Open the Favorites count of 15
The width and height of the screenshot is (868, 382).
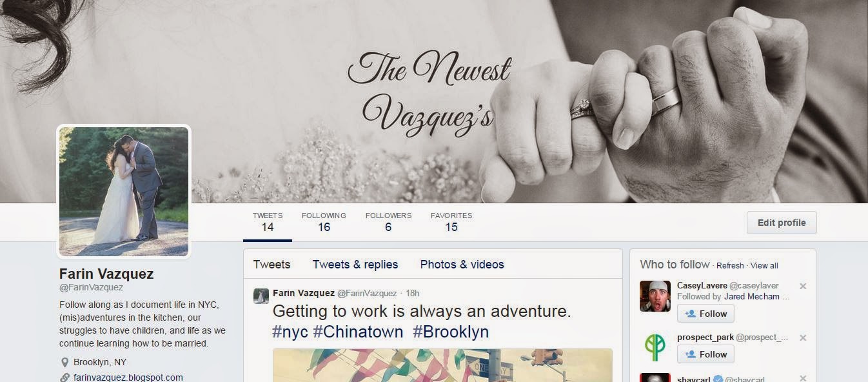tap(451, 221)
